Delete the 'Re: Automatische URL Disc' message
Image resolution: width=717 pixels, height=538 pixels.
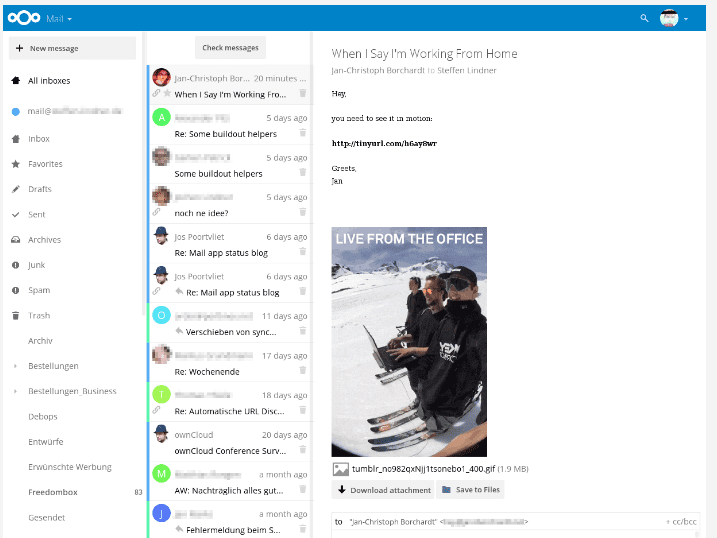[x=303, y=410]
